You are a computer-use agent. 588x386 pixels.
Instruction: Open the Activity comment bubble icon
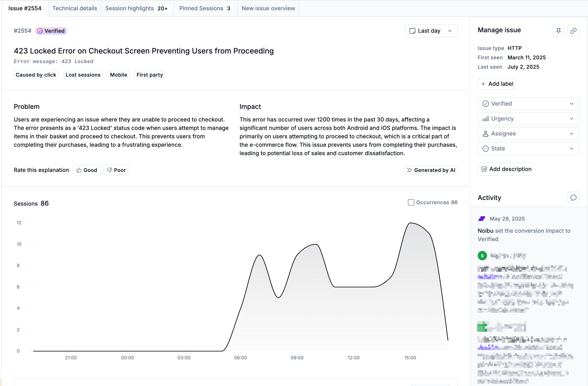pyautogui.click(x=573, y=198)
